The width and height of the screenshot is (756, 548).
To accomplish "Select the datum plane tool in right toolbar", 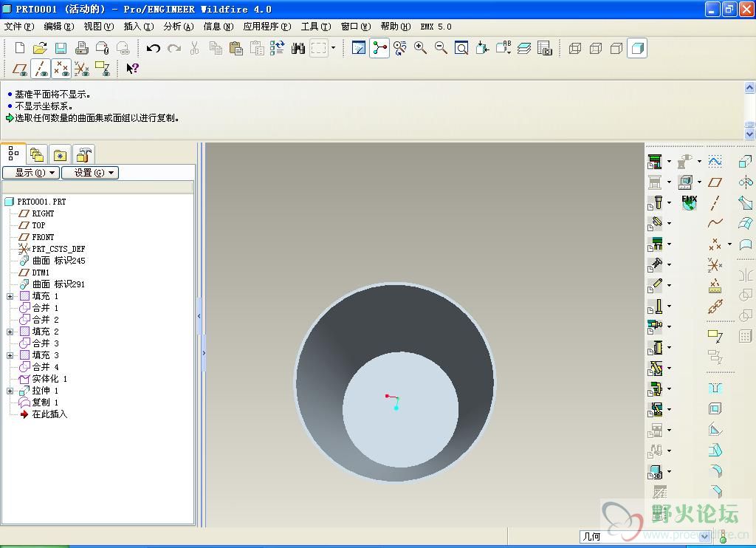I will point(715,182).
